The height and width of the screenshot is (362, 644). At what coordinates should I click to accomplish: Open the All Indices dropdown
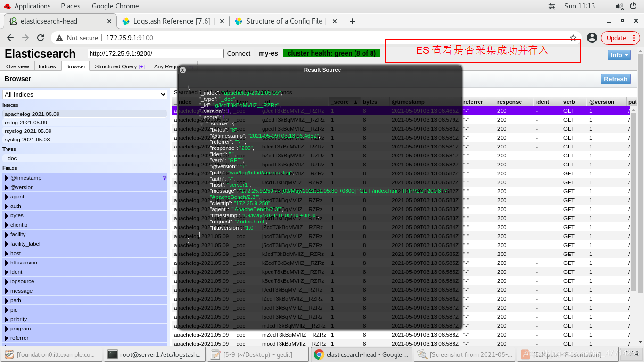tap(85, 94)
